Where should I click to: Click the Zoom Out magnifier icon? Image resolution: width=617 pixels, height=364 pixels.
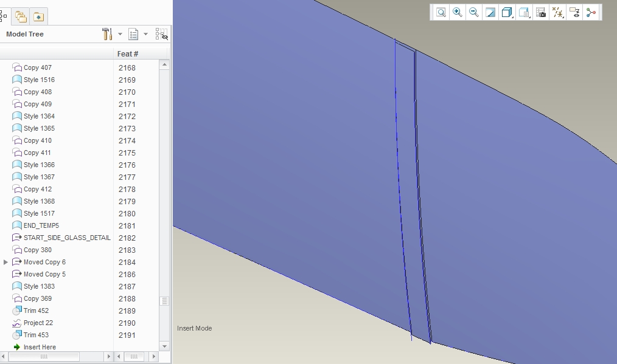pyautogui.click(x=474, y=13)
